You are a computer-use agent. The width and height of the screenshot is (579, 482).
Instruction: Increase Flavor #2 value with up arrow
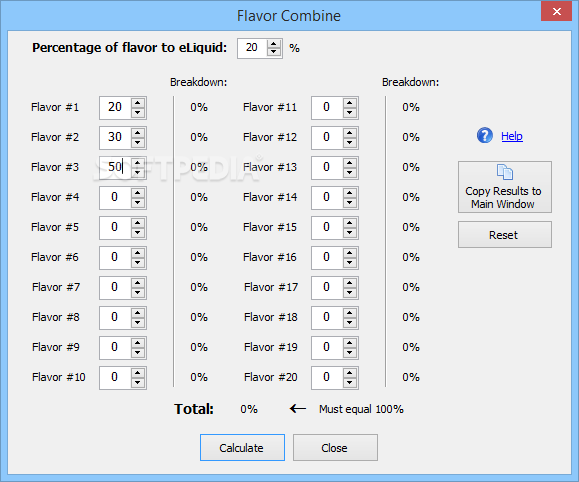pyautogui.click(x=138, y=133)
